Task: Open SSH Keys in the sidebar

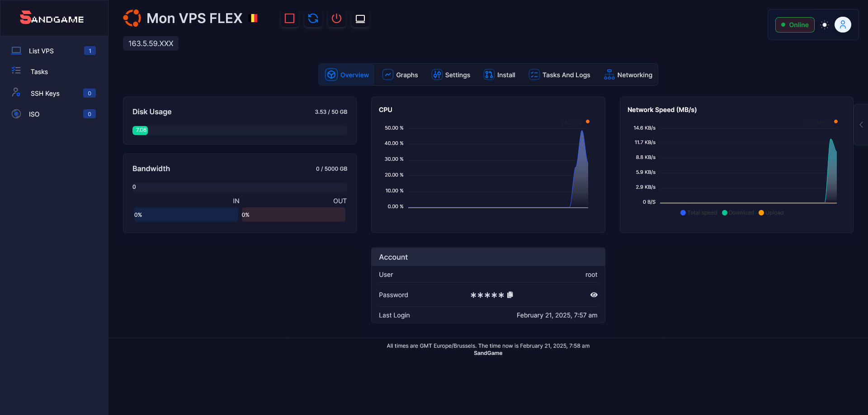Action: pos(45,93)
